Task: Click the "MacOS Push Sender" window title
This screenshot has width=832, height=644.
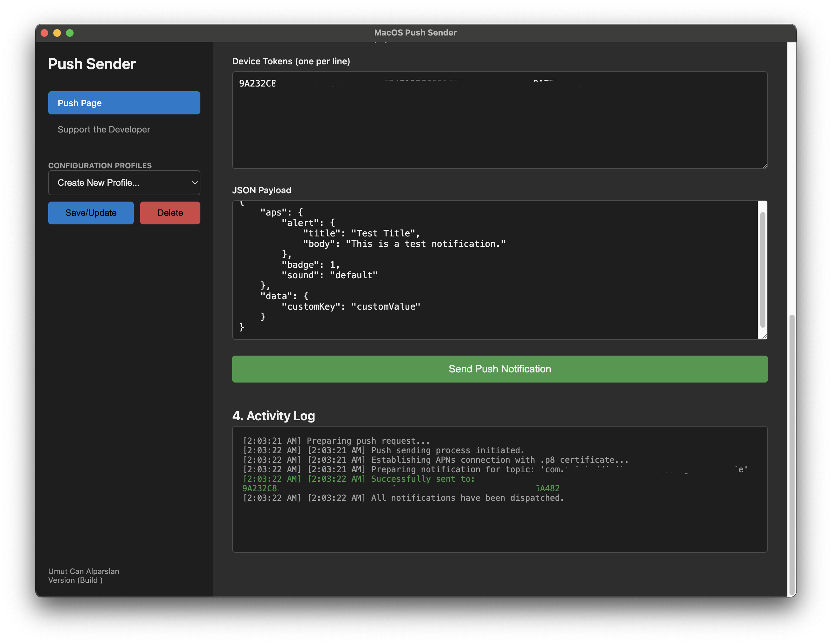Action: pyautogui.click(x=415, y=33)
